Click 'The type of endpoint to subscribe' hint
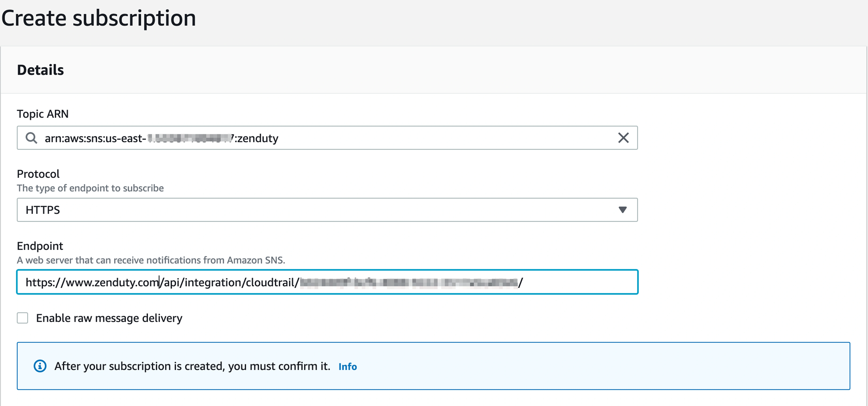Viewport: 868px width, 406px height. (x=90, y=188)
